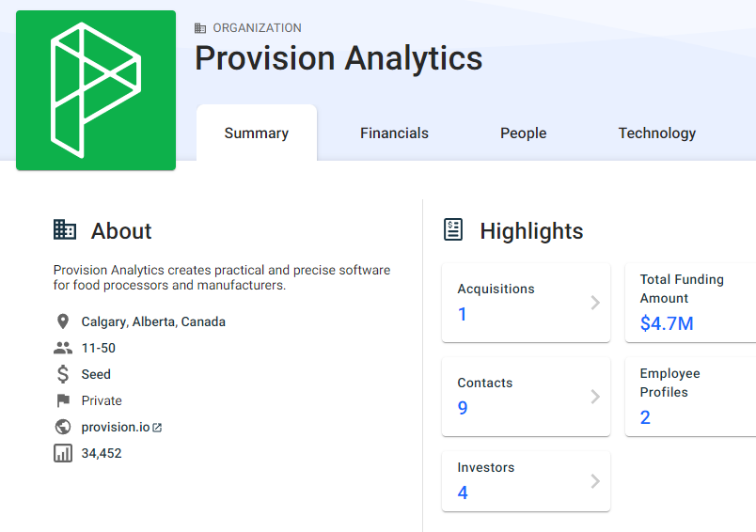The width and height of the screenshot is (756, 532).
Task: Click the bar chart rank icon
Action: [63, 453]
